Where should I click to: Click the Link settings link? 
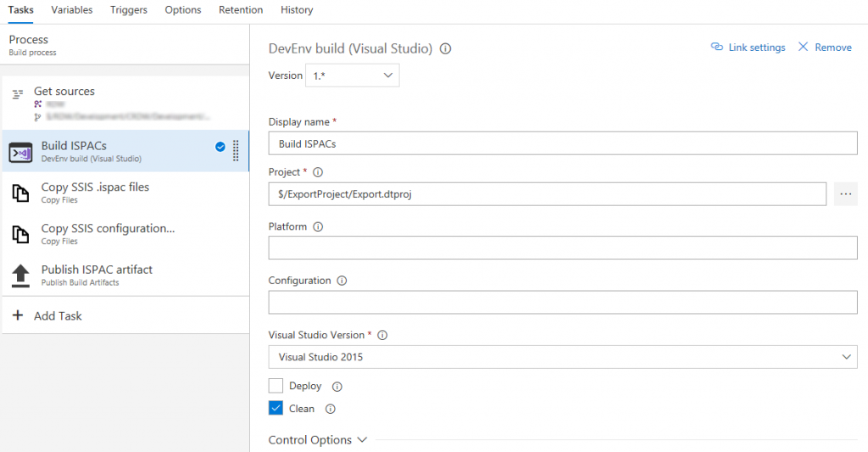click(748, 47)
